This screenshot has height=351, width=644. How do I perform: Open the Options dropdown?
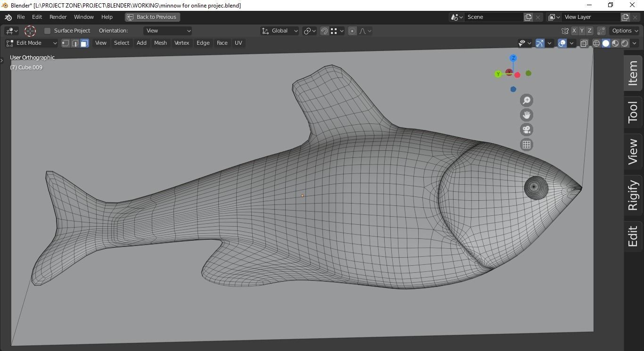tap(625, 31)
